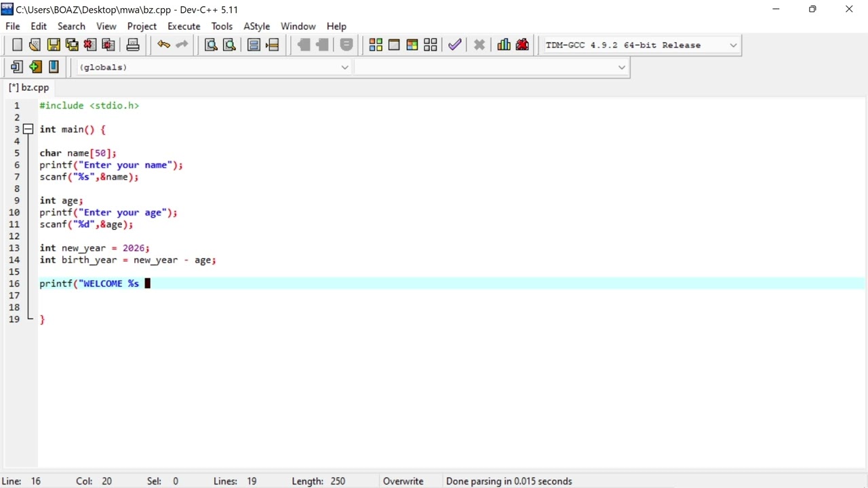Click the Overwrite mode status entry
This screenshot has width=868, height=488.
(x=403, y=481)
